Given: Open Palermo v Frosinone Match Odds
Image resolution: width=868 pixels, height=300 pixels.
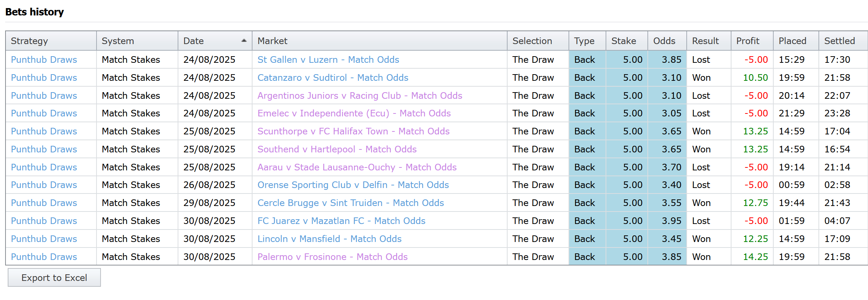Looking at the screenshot, I should click(x=333, y=257).
